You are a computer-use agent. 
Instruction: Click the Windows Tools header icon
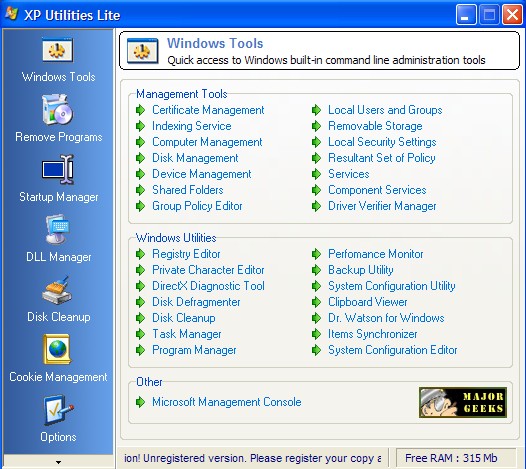(142, 51)
